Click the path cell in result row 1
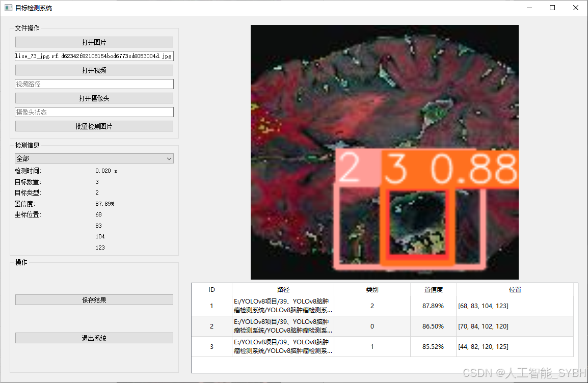 click(x=283, y=306)
